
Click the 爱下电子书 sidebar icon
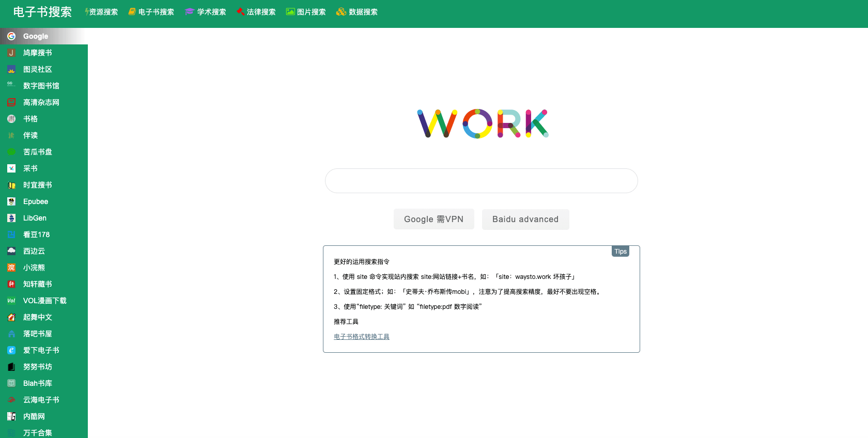(x=11, y=350)
